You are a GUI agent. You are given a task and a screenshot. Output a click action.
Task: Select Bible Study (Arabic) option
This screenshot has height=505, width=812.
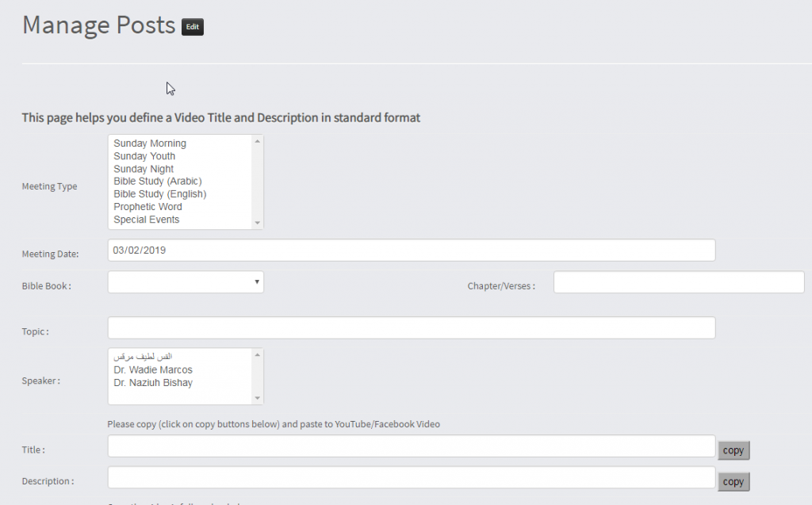click(158, 182)
